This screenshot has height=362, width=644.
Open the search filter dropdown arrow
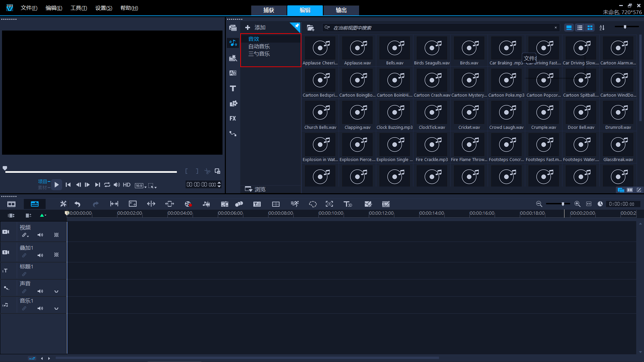click(x=327, y=28)
